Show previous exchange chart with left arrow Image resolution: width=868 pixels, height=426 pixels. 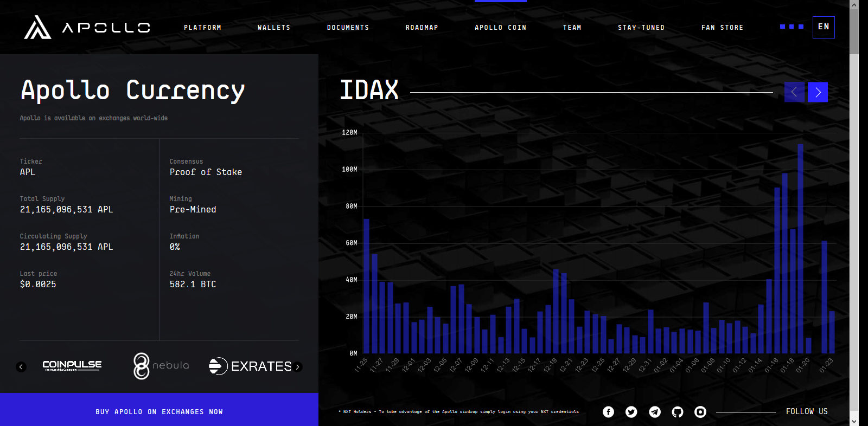pos(794,92)
